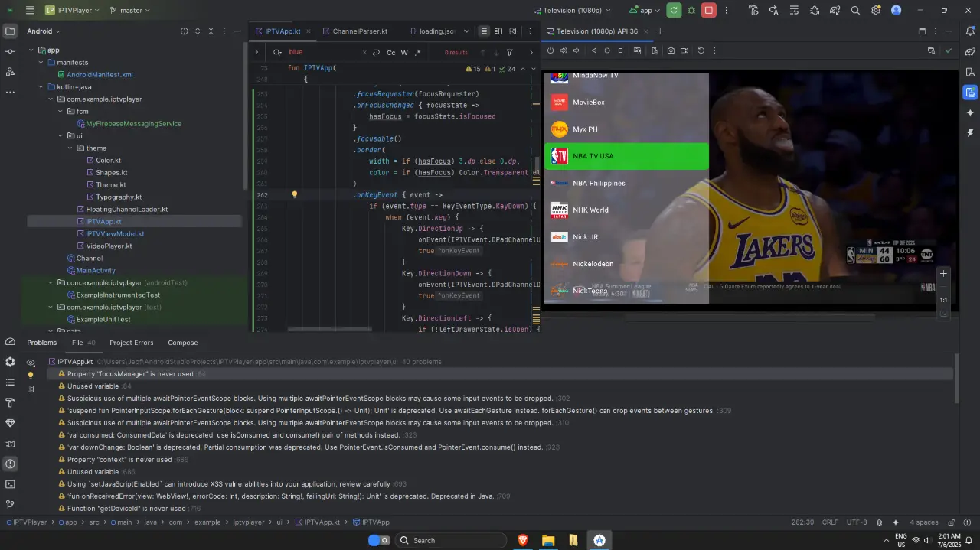The width and height of the screenshot is (980, 550).
Task: Open Logcat tool window icon
Action: (10, 444)
